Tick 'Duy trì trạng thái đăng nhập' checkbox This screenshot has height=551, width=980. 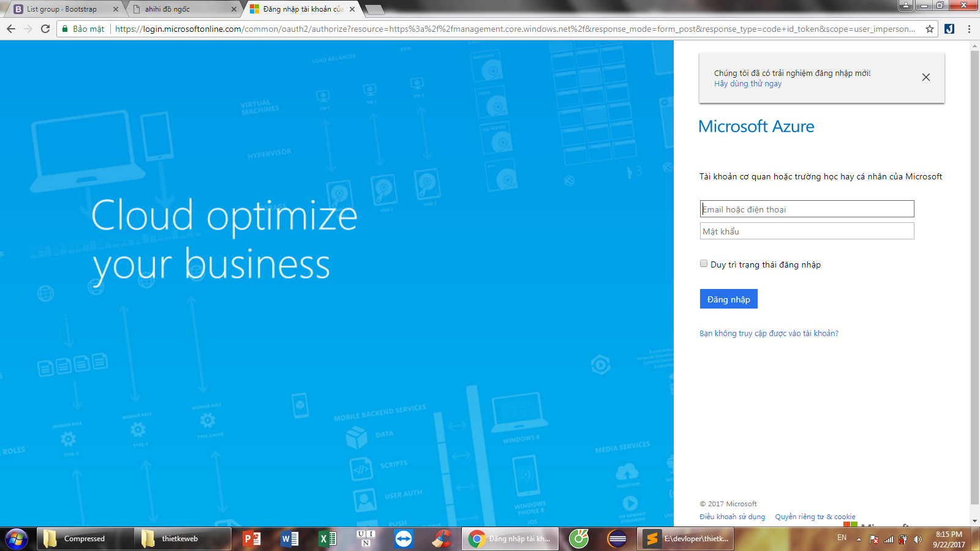click(x=704, y=264)
